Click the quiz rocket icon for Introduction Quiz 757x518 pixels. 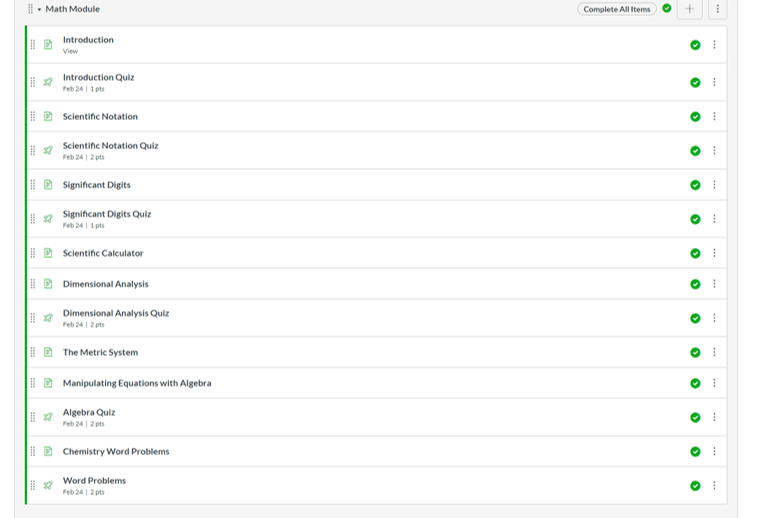coord(48,82)
